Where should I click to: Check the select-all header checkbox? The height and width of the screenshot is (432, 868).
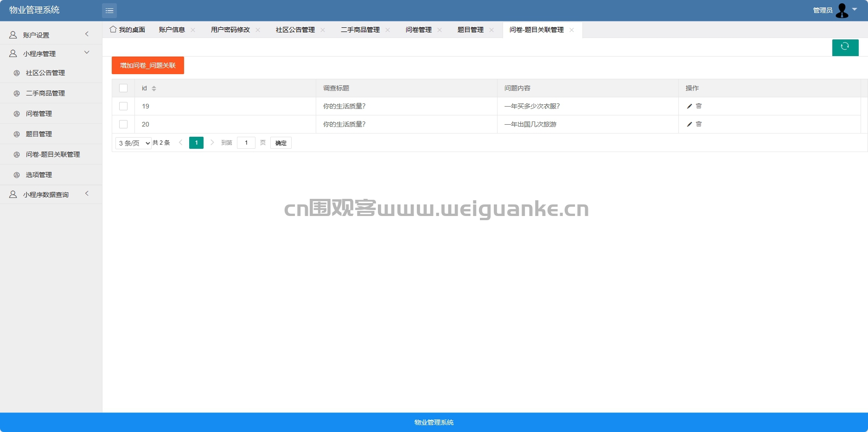123,88
